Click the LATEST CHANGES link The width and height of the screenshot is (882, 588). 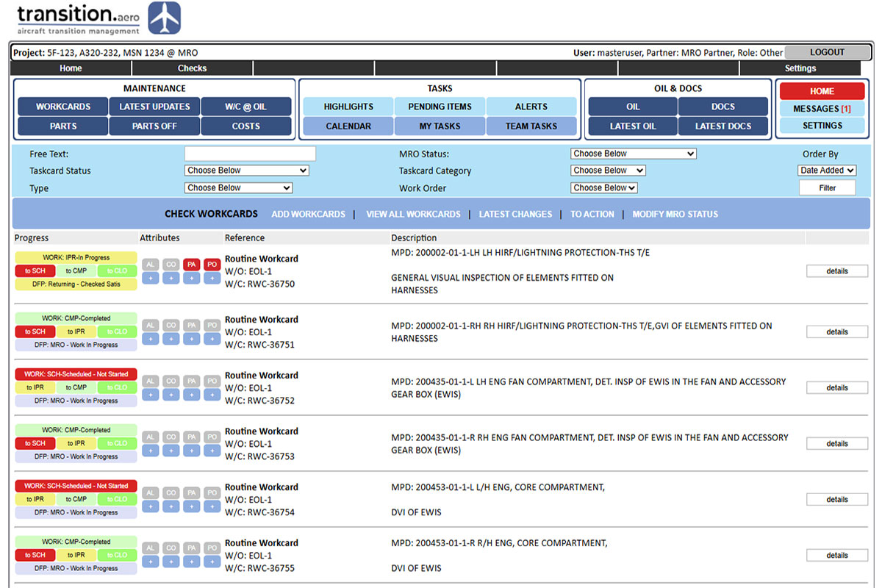[515, 215]
